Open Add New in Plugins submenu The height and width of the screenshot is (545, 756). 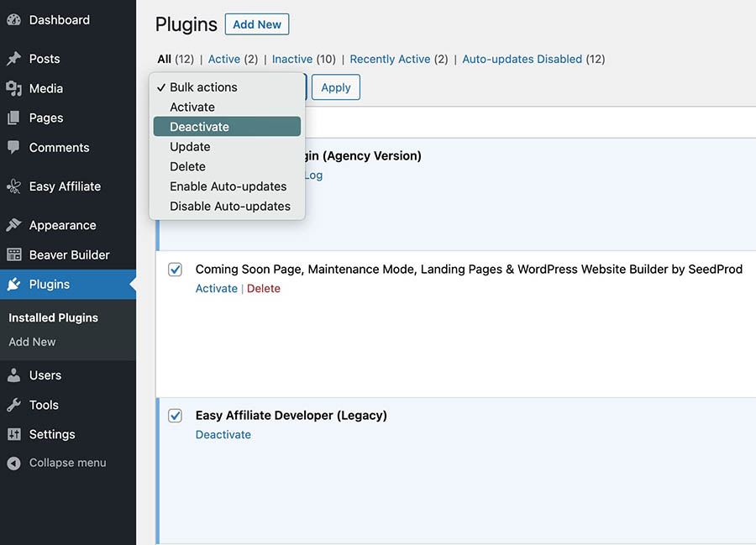[32, 342]
